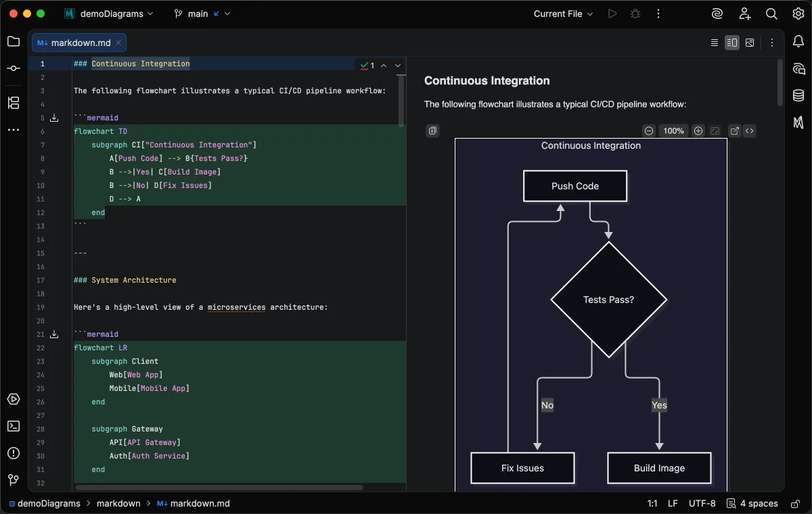
Task: Open diagram in external window
Action: tap(734, 131)
